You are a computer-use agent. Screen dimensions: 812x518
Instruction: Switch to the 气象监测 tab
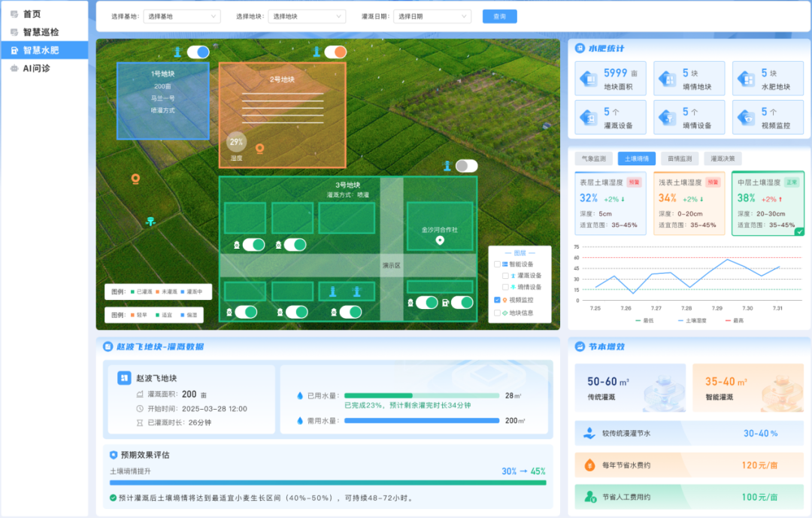coord(594,159)
